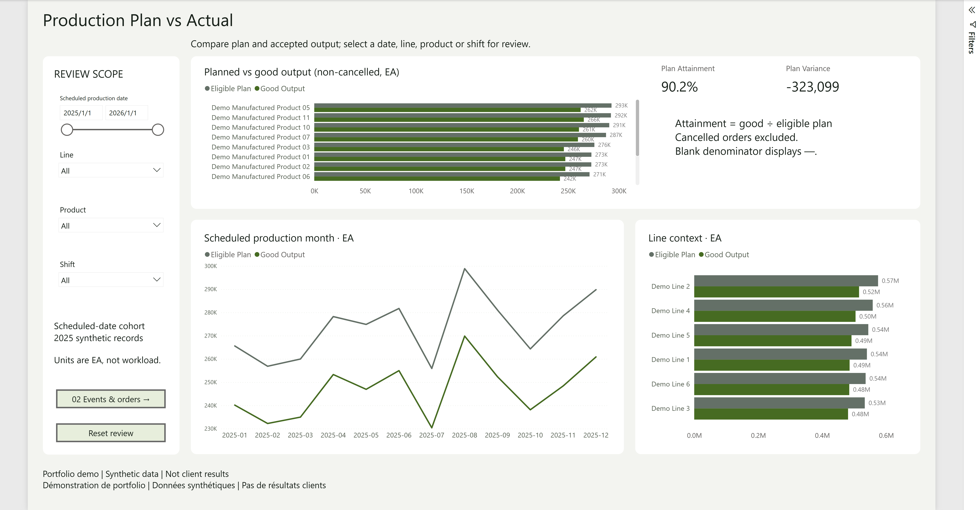Click the Line context chart title

[x=685, y=238]
